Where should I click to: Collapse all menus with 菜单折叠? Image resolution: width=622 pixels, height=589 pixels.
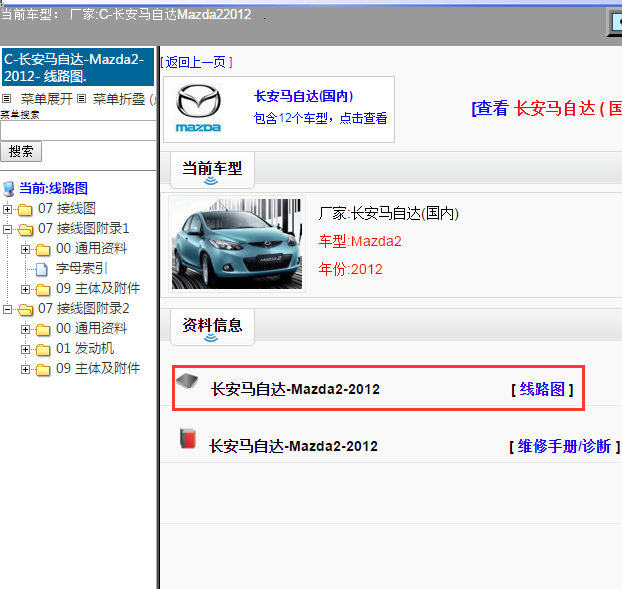(x=119, y=99)
